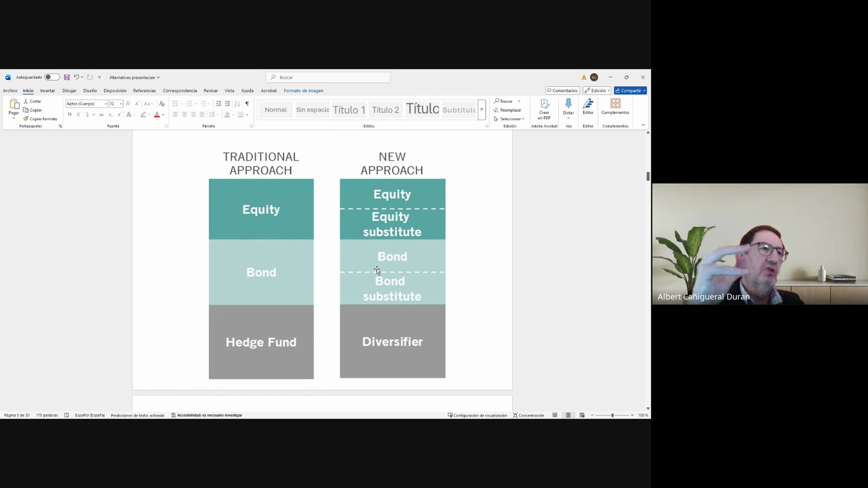Viewport: 868px width, 488px height.
Task: Click the Copy format (Copiar formato) paintbrush
Action: (x=40, y=119)
